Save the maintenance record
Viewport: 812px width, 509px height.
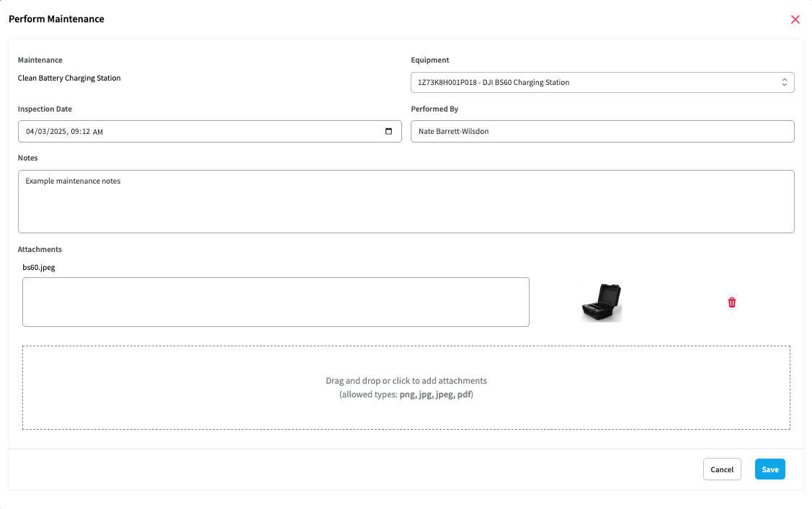[x=769, y=469]
